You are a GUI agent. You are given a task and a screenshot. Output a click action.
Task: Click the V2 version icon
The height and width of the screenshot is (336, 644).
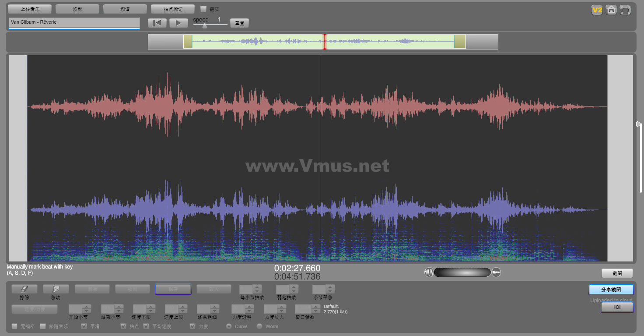(x=597, y=10)
